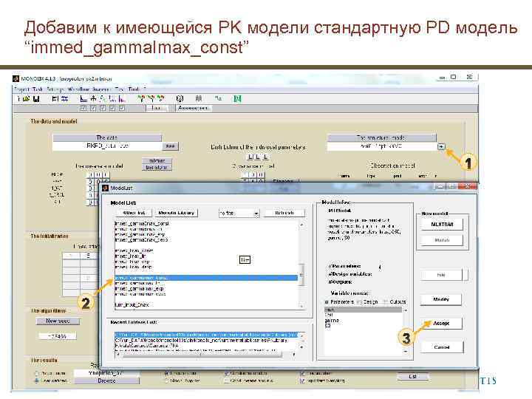Click the Model List scrollbar up arrow

301,225
